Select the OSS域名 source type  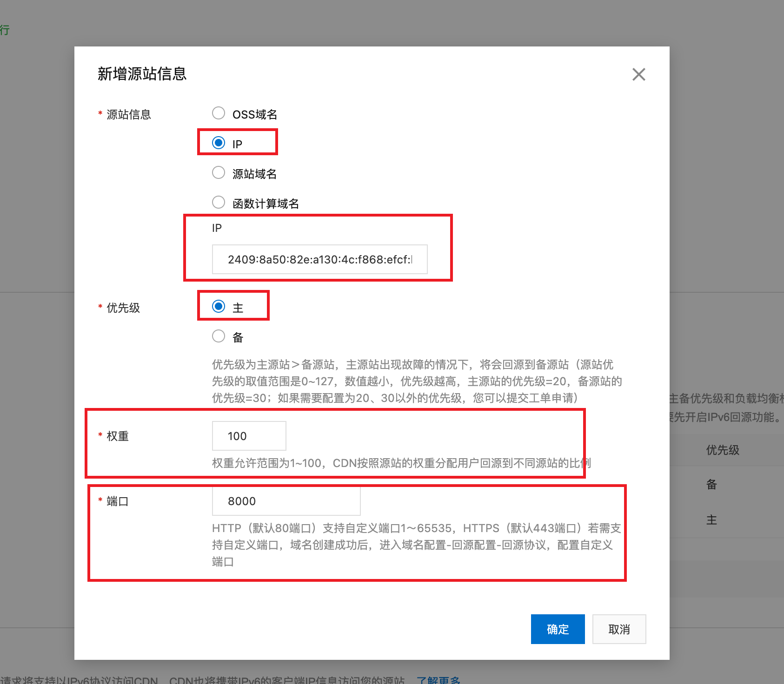pyautogui.click(x=219, y=112)
